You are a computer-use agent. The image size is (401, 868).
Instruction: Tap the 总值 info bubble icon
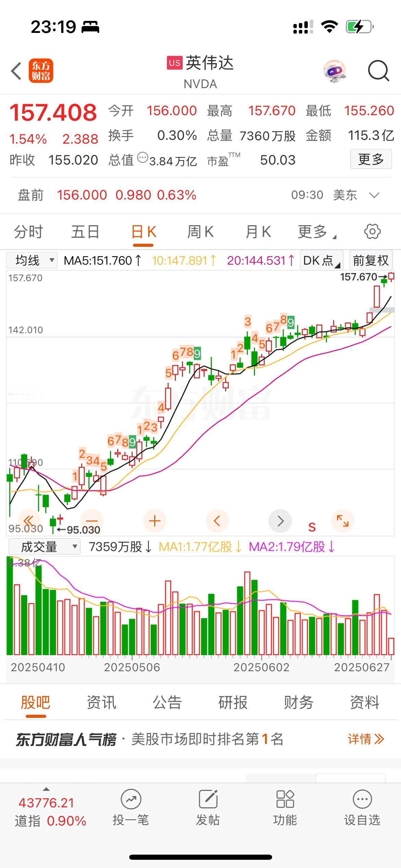(x=142, y=158)
